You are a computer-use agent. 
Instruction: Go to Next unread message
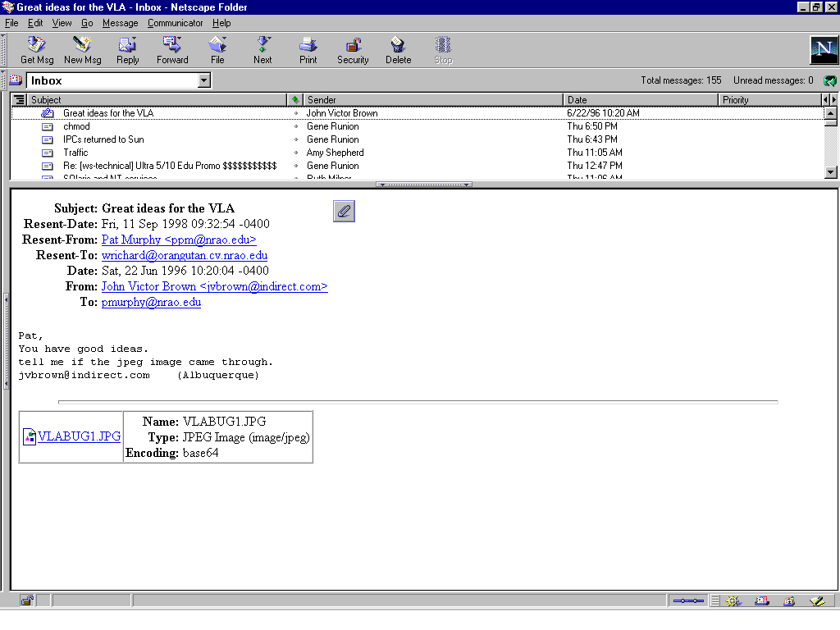coord(262,50)
